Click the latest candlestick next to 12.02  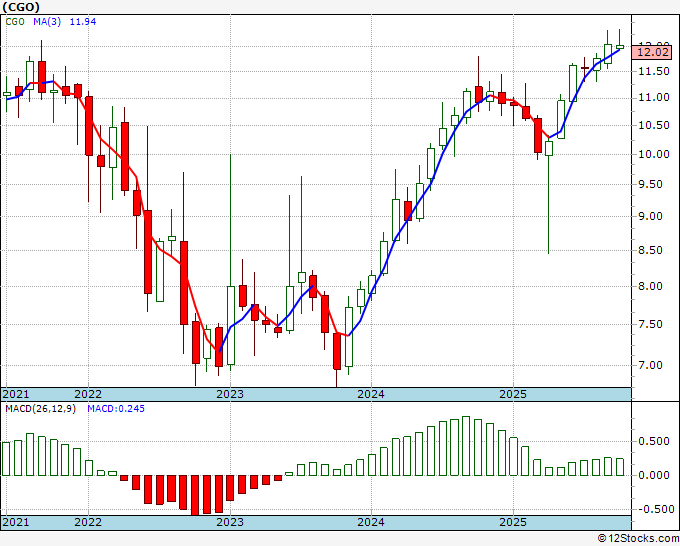click(x=620, y=46)
